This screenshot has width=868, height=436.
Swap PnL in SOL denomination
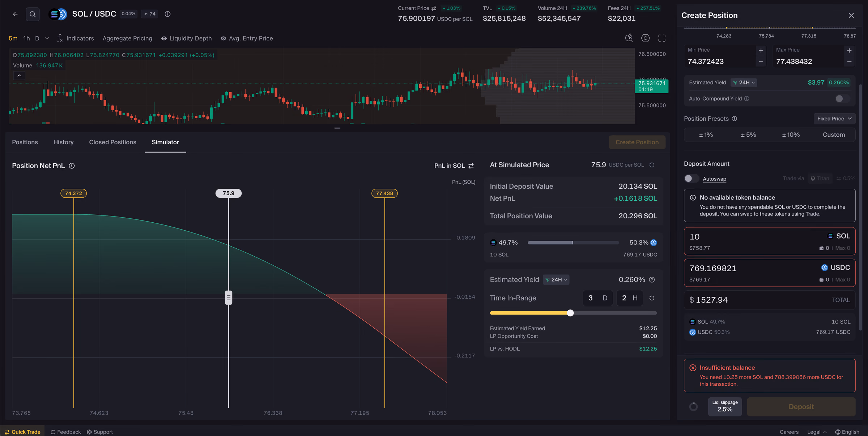pos(471,166)
